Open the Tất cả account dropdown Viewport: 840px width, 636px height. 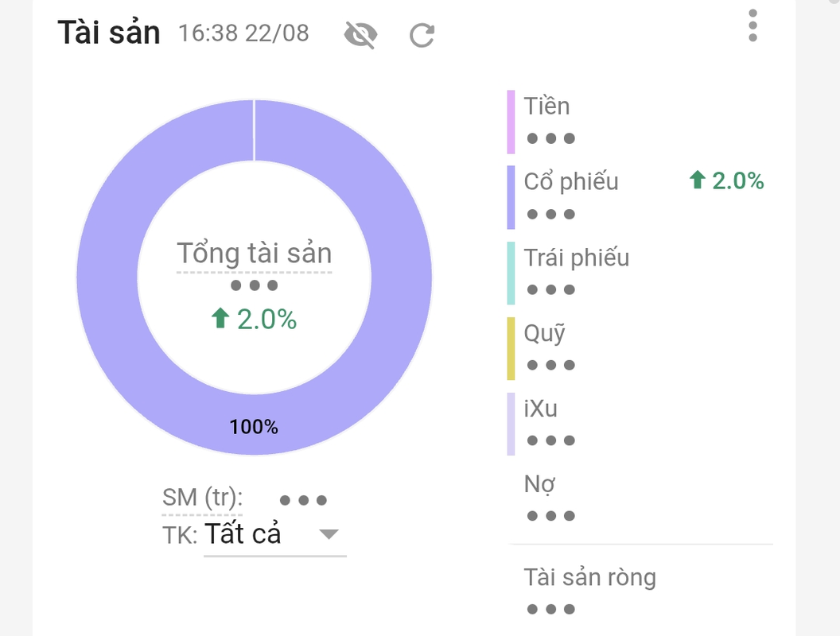[243, 533]
